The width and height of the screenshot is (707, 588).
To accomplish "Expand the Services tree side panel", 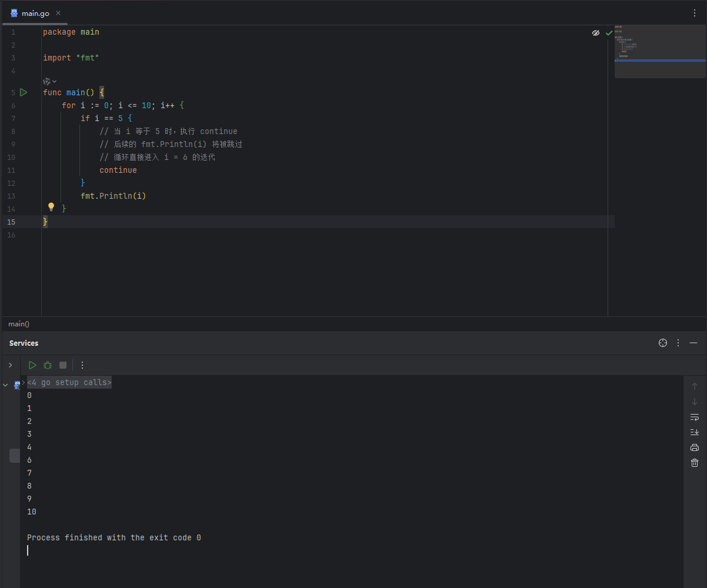I will click(10, 365).
